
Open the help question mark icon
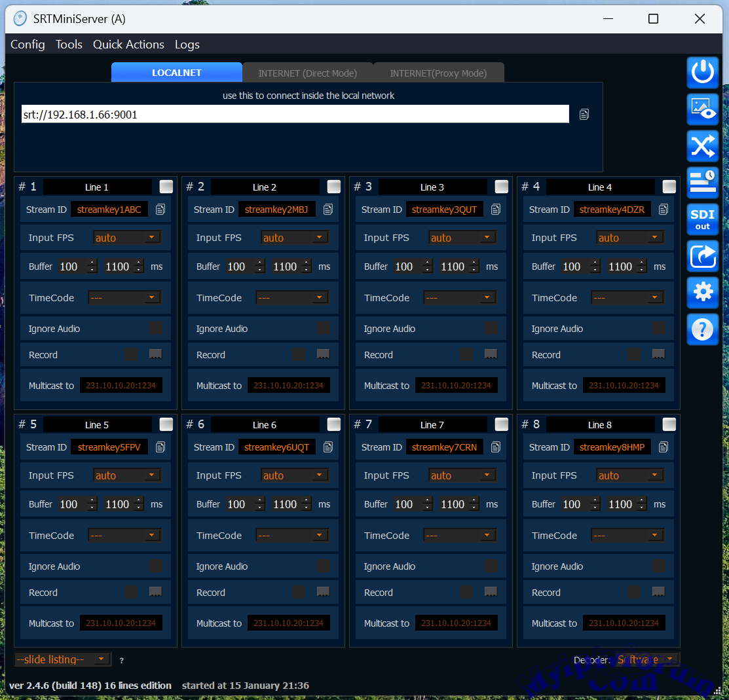702,329
